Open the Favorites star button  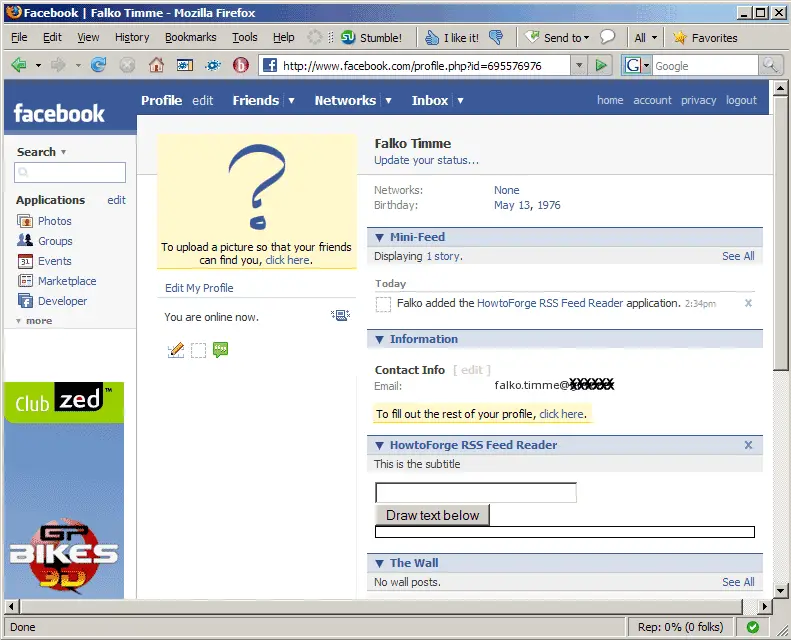[x=705, y=37]
